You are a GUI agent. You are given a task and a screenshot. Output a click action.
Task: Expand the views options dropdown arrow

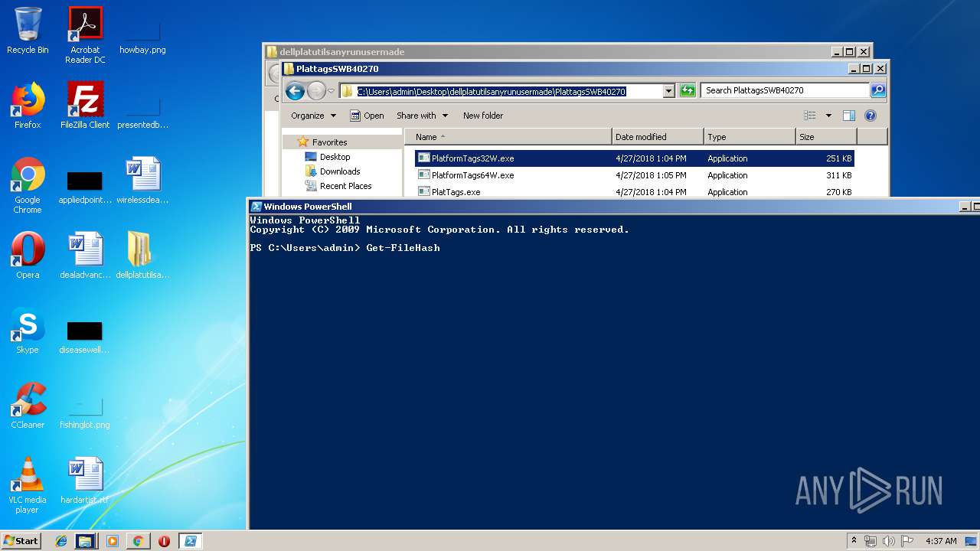828,116
